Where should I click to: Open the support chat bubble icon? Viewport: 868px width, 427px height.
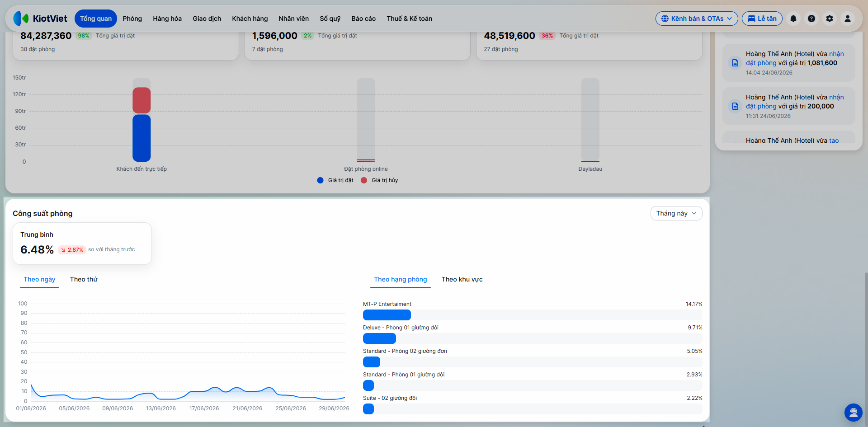point(854,413)
